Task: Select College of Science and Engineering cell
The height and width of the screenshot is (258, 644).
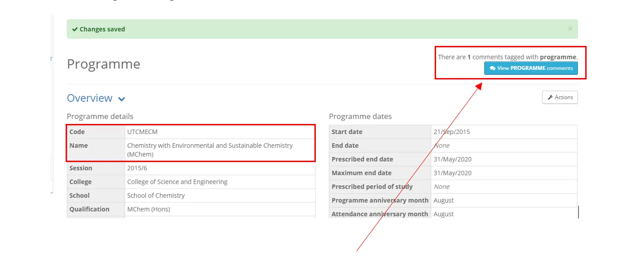Action: click(177, 182)
